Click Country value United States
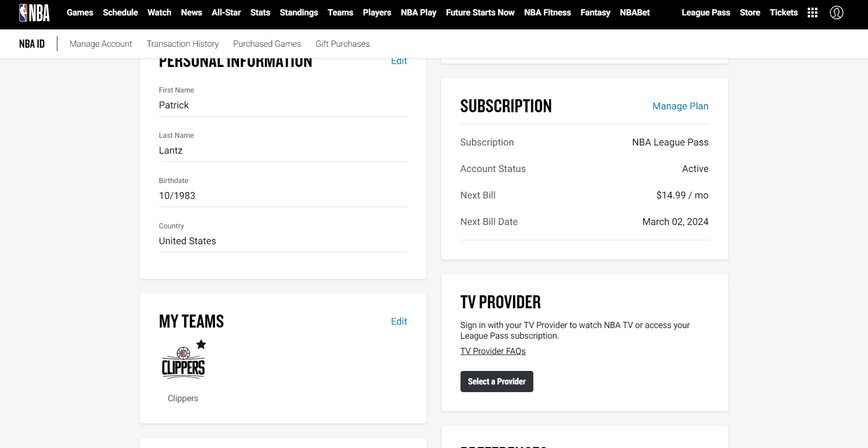868x448 pixels. tap(188, 241)
